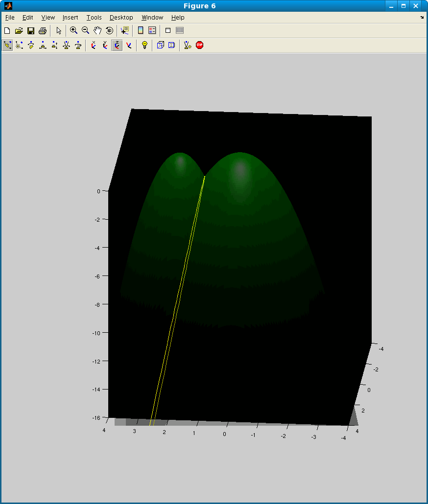Select Move Camera Horizontally/Vertically tool
This screenshot has height=504, width=428.
[x=43, y=46]
